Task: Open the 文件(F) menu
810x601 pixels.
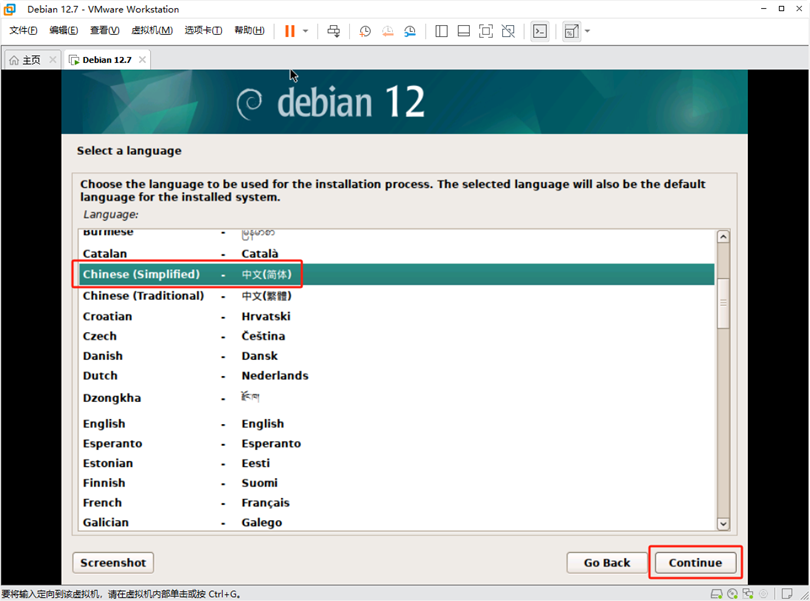Action: (x=23, y=30)
